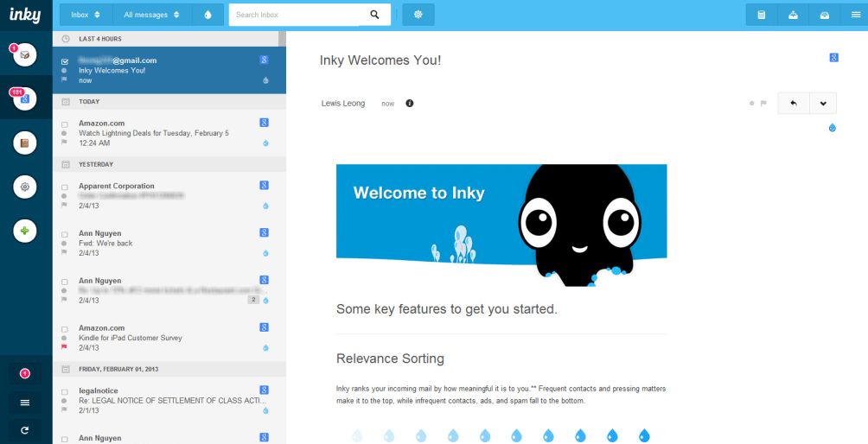Toggle the red flag on Kindle for iPad email
Image resolution: width=868 pixels, height=444 pixels.
65,347
